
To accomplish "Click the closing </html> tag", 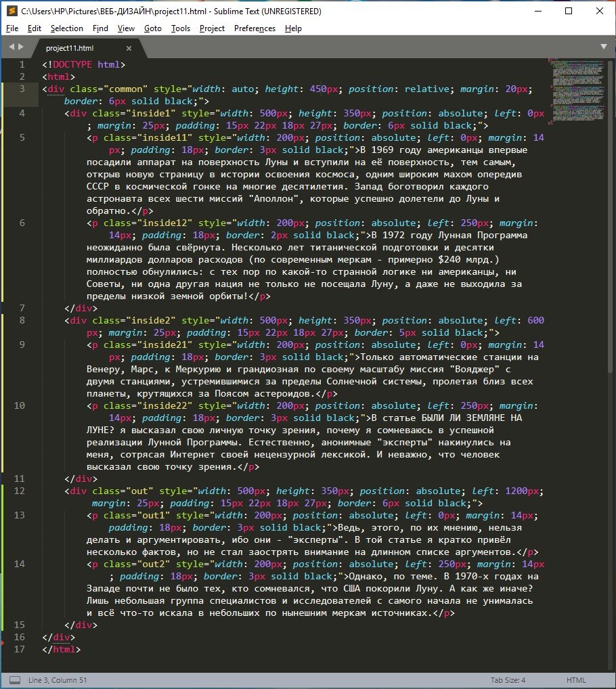I will click(62, 649).
